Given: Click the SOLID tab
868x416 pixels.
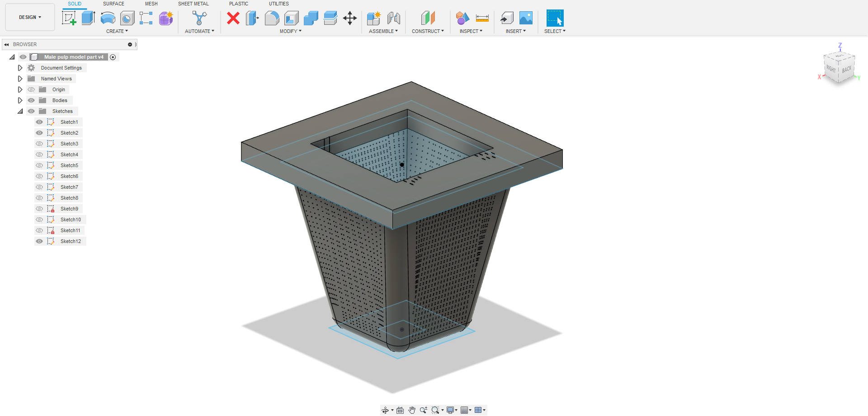Looking at the screenshot, I should point(75,4).
